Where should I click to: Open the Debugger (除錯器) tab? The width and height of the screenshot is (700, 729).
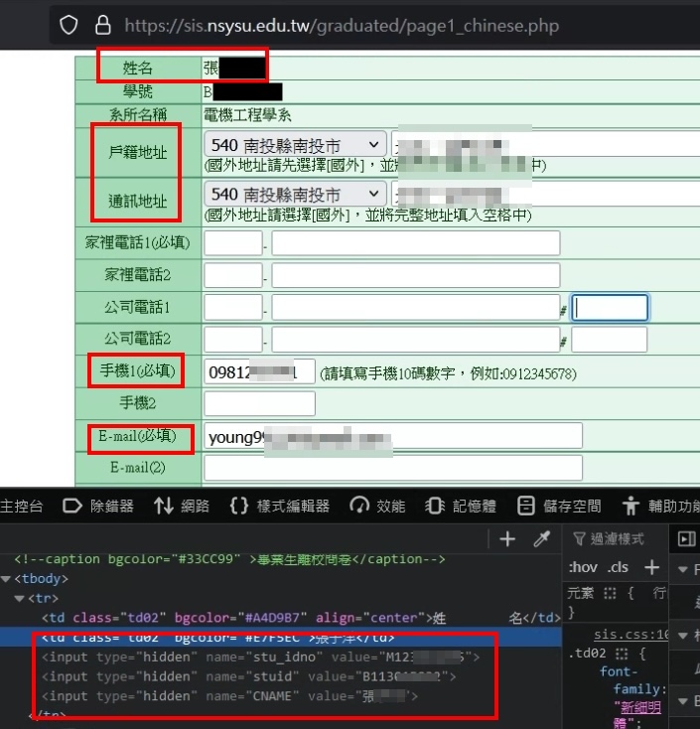[x=98, y=506]
